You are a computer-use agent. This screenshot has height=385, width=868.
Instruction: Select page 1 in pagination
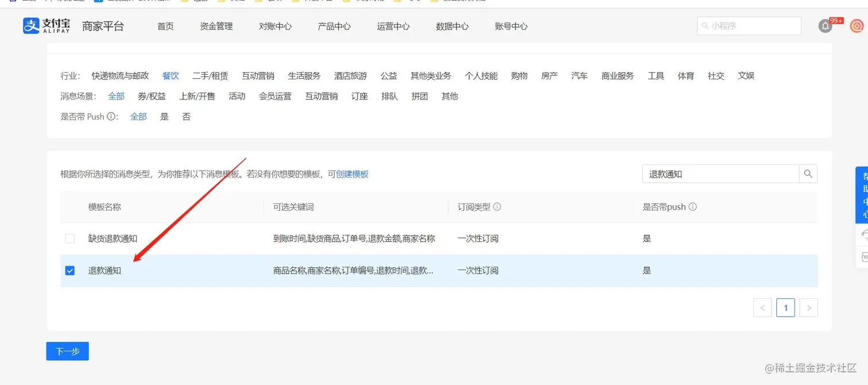click(785, 307)
